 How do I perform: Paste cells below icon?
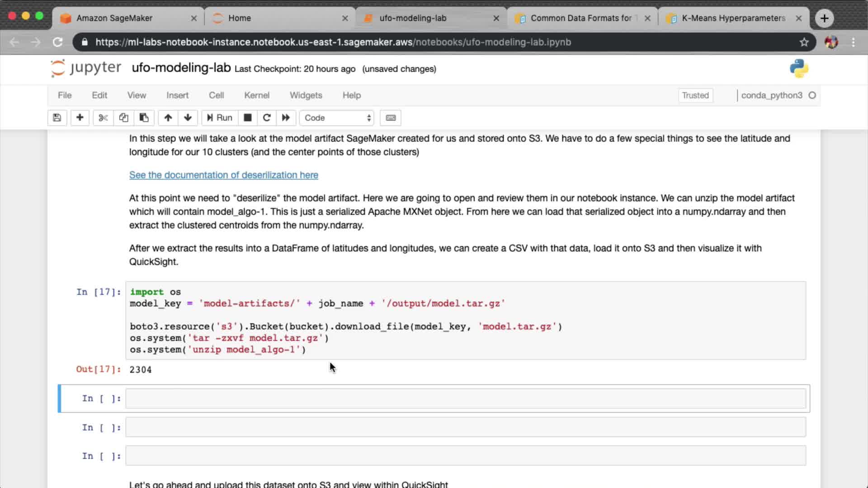[x=144, y=118]
